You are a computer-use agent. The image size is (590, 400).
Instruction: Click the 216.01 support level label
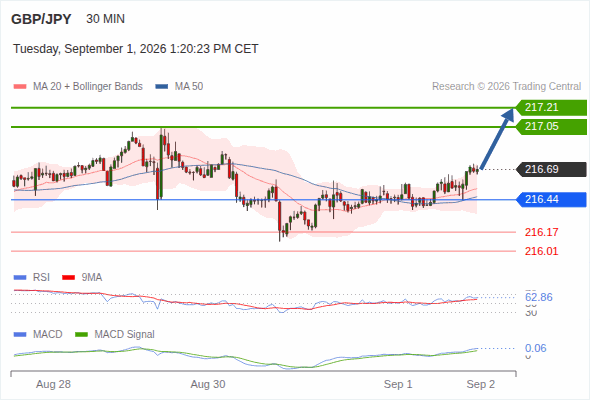tap(541, 251)
